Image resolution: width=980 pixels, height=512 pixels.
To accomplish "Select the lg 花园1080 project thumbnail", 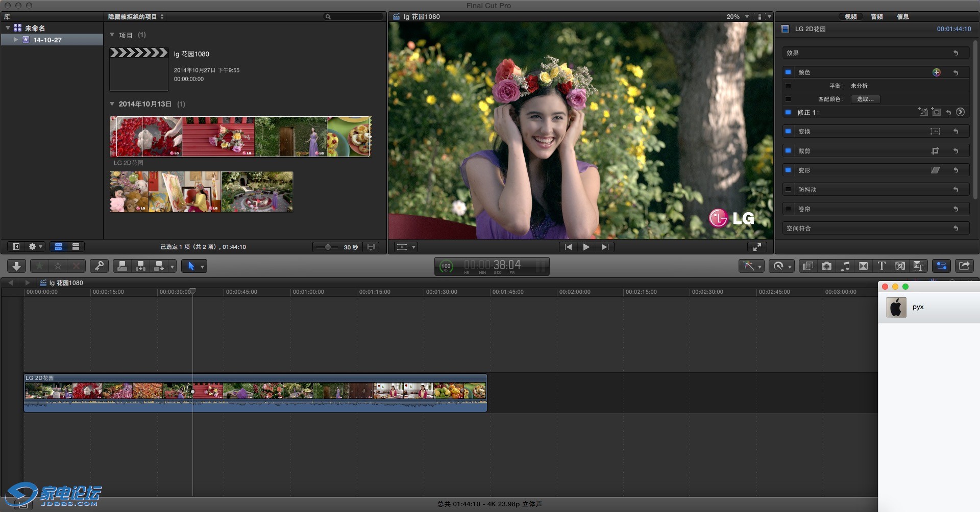I will pyautogui.click(x=139, y=69).
